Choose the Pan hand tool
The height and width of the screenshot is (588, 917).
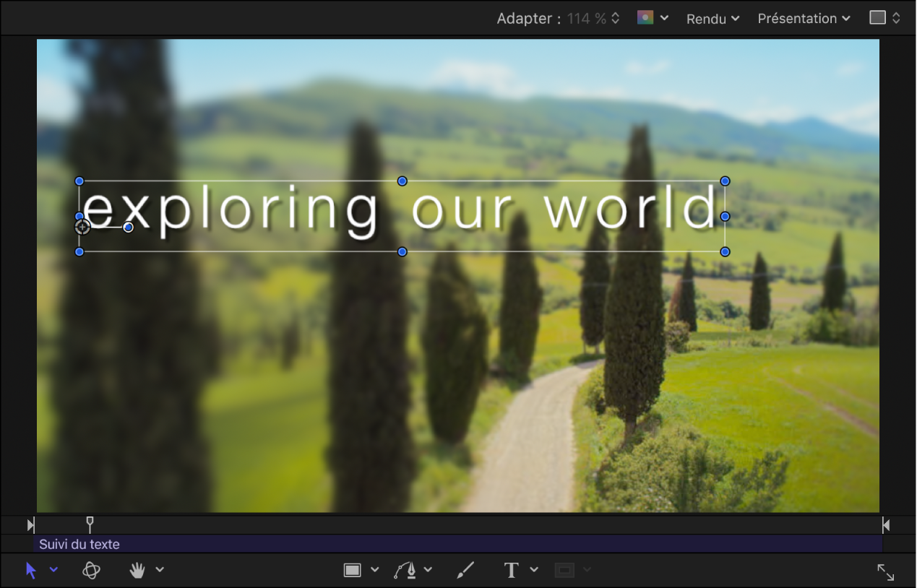tap(137, 570)
